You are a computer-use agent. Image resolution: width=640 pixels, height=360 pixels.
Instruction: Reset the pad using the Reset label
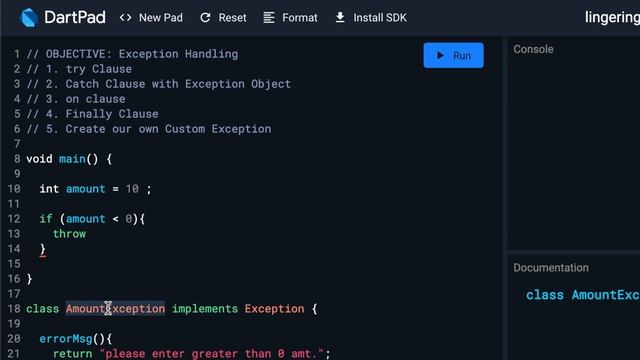[x=232, y=18]
